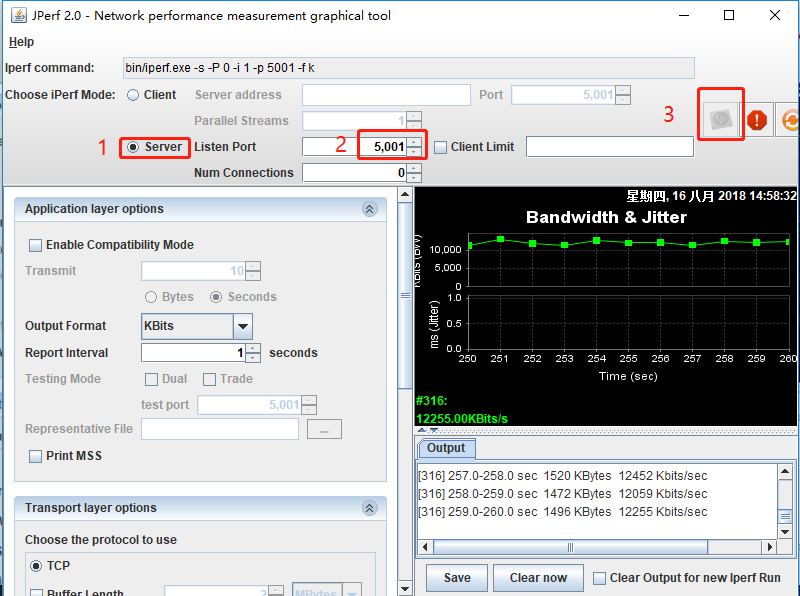Tick the Print MSS checkbox
The image size is (800, 596).
36,456
